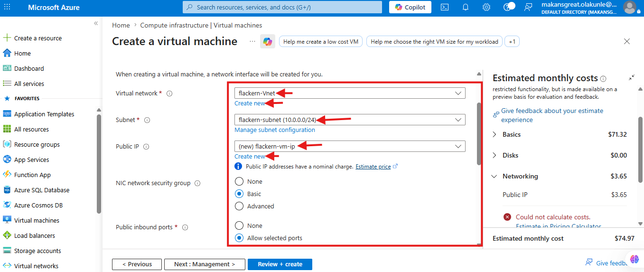Open the Cloud Shell icon in top bar
Screen dimensions: 644x272
[x=445, y=7]
